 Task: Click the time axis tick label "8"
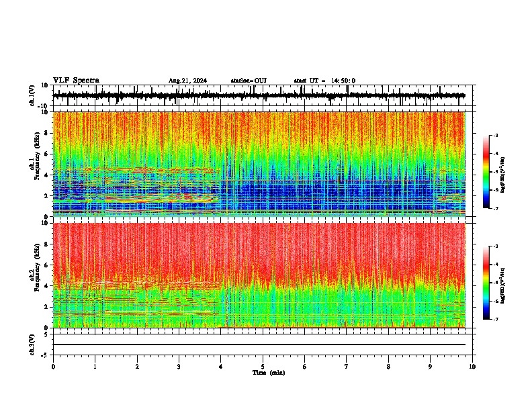388,367
